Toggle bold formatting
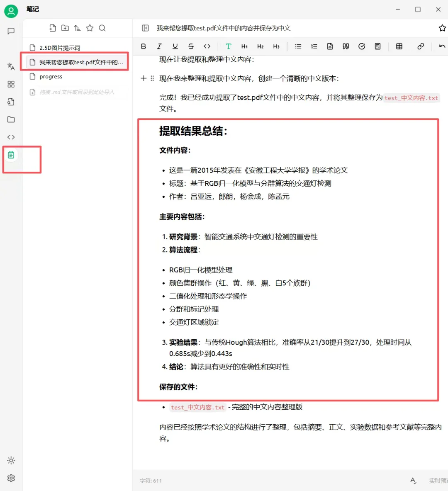 click(143, 46)
